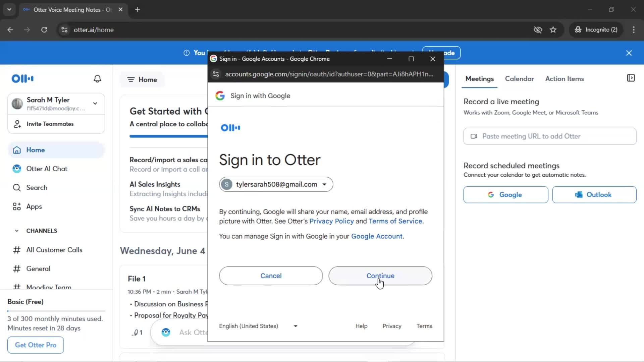The image size is (644, 362).
Task: Click Privacy in the popup footer
Action: point(392,326)
